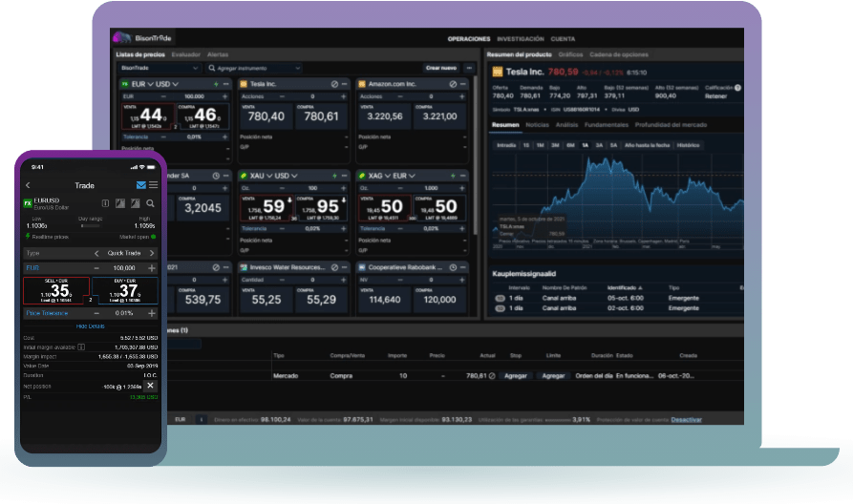Switch to the Alertas tab
The height and width of the screenshot is (504, 853).
(218, 54)
